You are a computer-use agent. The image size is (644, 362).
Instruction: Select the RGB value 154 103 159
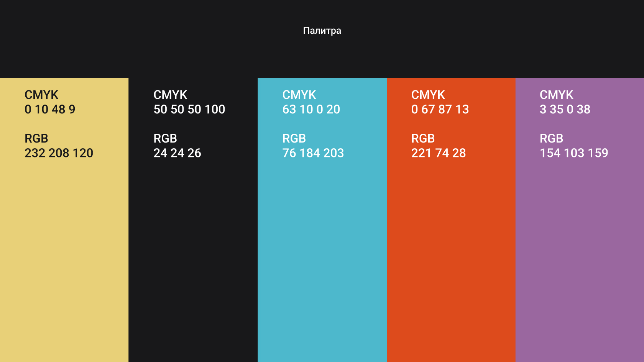(574, 153)
